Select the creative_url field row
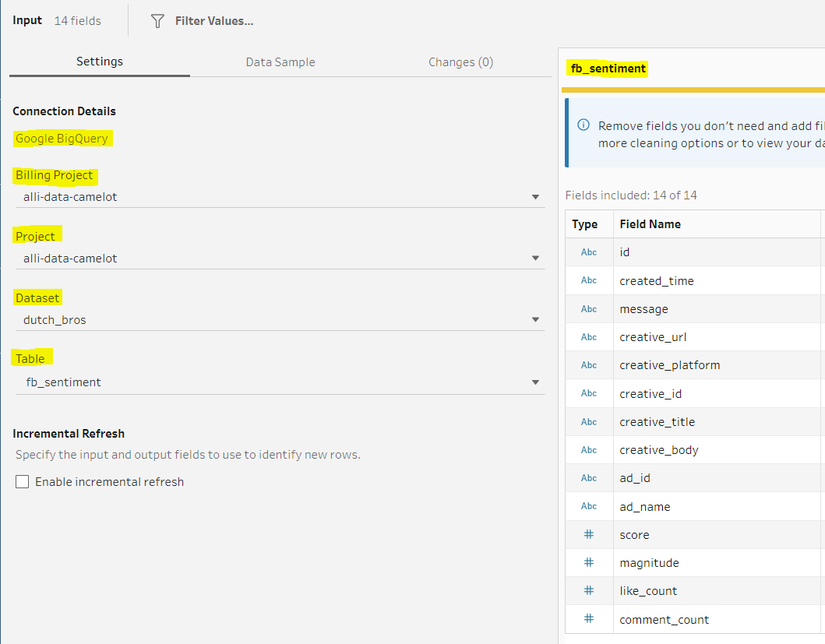This screenshot has width=825, height=644. 653,337
